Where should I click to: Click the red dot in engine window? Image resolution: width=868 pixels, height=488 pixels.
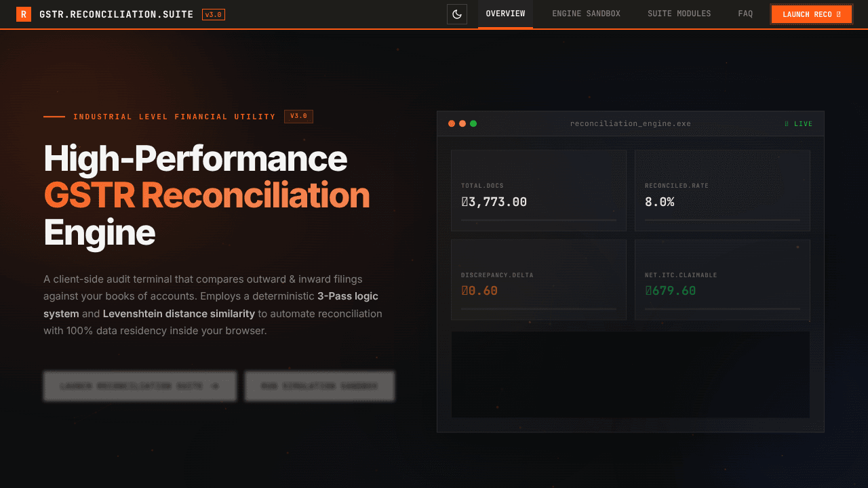click(x=452, y=123)
